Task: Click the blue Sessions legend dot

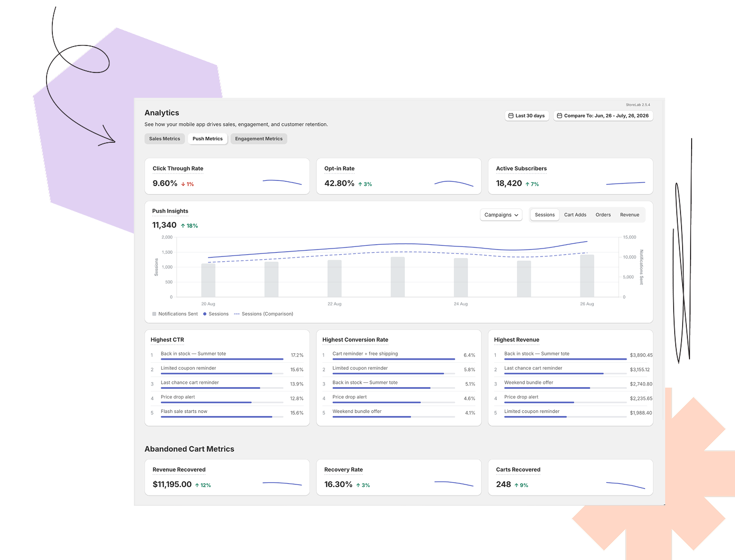Action: (x=205, y=314)
